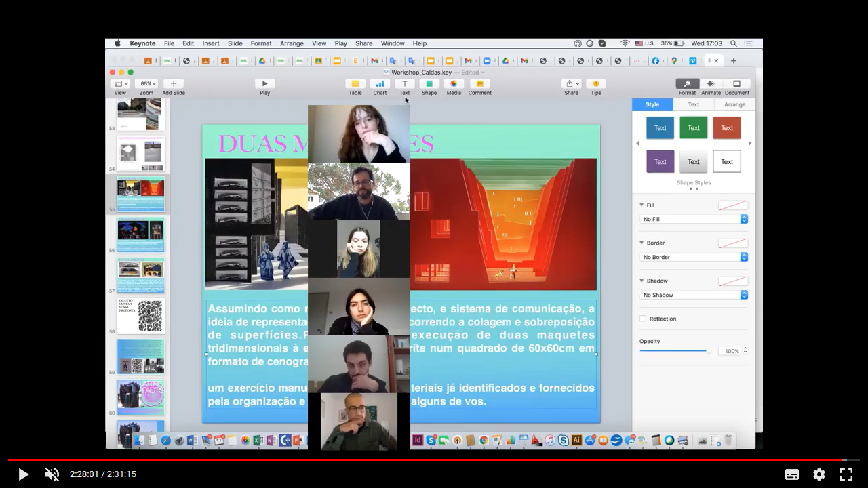
Task: Click the Table icon in Keynote toolbar
Action: 355,84
